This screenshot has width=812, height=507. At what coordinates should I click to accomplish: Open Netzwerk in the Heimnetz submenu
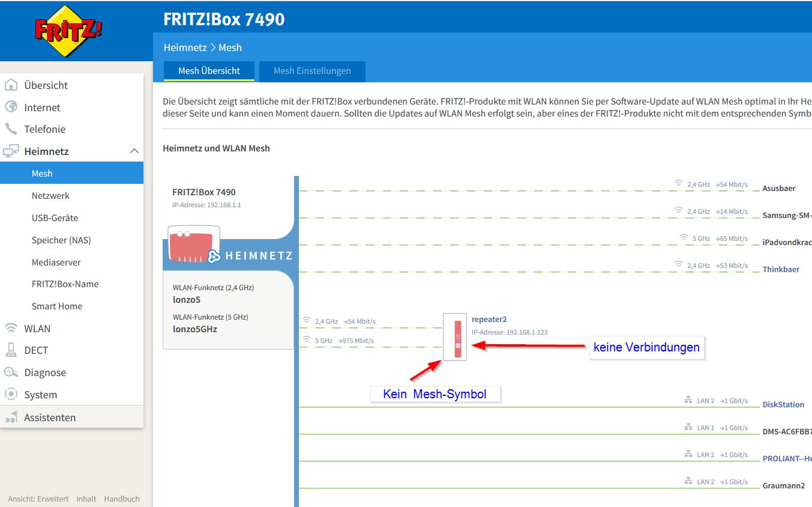click(50, 196)
